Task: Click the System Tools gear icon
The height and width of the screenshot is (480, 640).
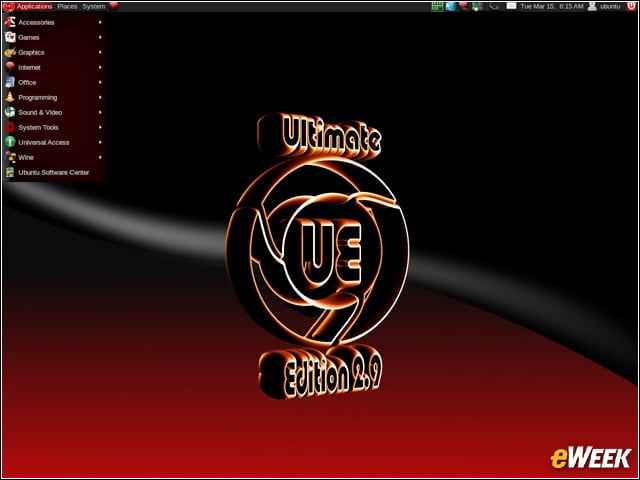Action: (x=10, y=127)
